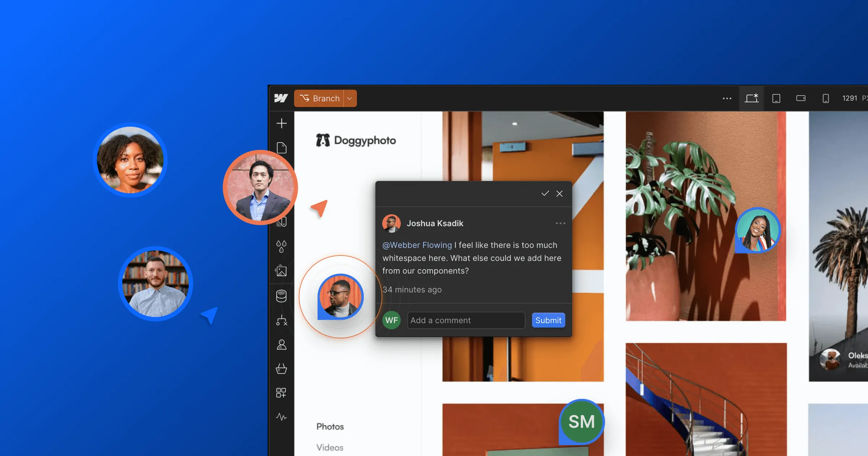
Task: Open Joshua Ksadik comment options menu
Action: pyautogui.click(x=560, y=223)
